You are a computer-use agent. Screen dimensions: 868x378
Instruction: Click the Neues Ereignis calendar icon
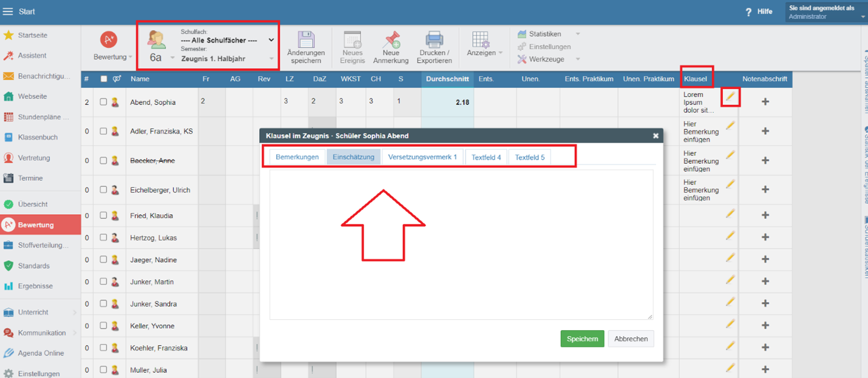pos(352,40)
